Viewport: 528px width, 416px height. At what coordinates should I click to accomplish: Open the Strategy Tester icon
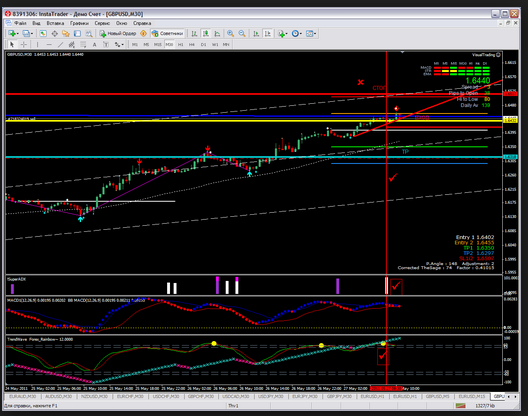(x=89, y=33)
